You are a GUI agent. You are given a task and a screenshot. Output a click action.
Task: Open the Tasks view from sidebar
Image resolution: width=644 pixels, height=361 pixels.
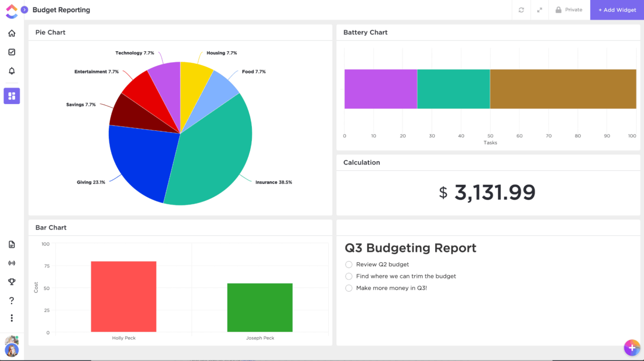(12, 52)
